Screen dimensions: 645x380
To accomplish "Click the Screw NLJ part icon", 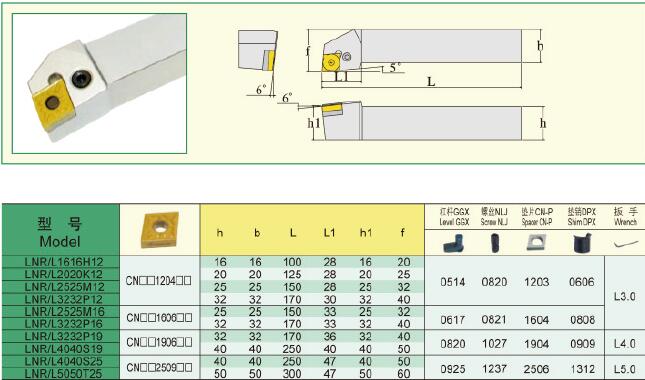I will pos(495,243).
